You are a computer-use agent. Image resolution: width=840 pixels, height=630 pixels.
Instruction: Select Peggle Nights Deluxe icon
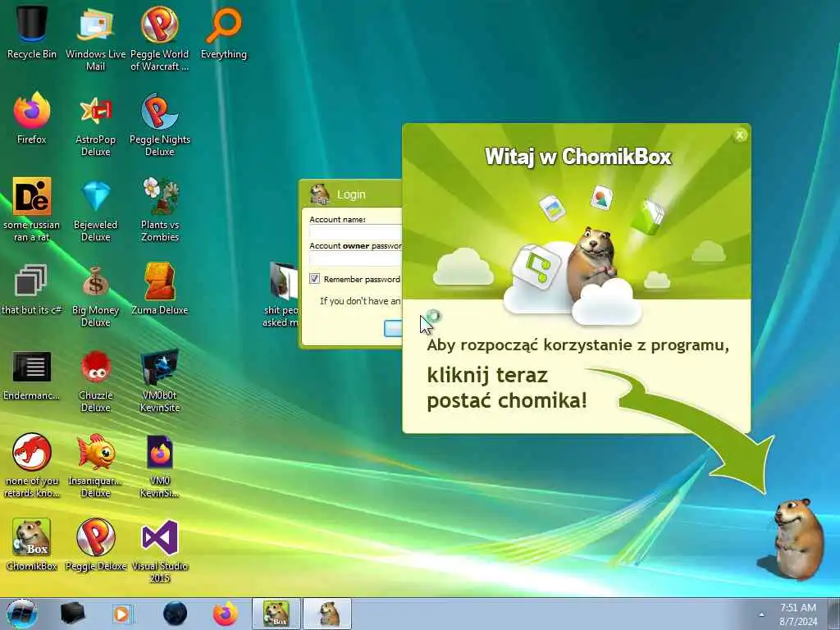[160, 125]
